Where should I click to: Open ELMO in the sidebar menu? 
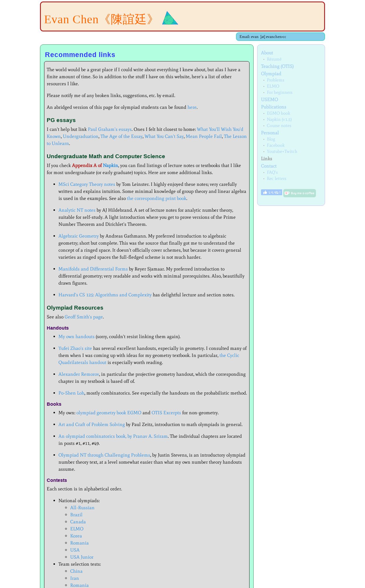pyautogui.click(x=273, y=86)
